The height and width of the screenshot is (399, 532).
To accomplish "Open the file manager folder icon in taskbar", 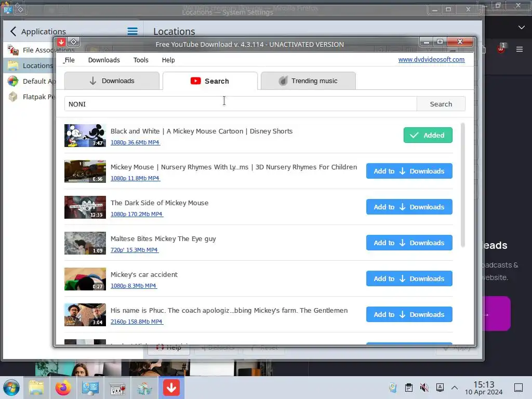I will (x=36, y=388).
